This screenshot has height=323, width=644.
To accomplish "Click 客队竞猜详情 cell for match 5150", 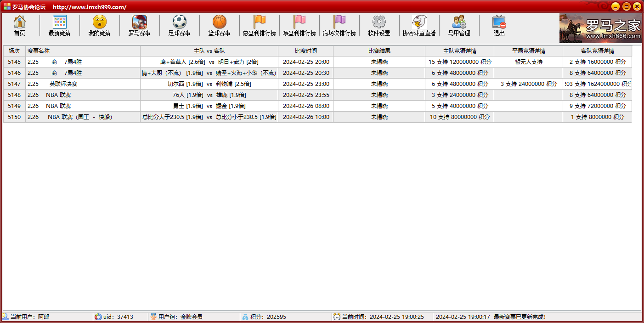I will [x=597, y=117].
